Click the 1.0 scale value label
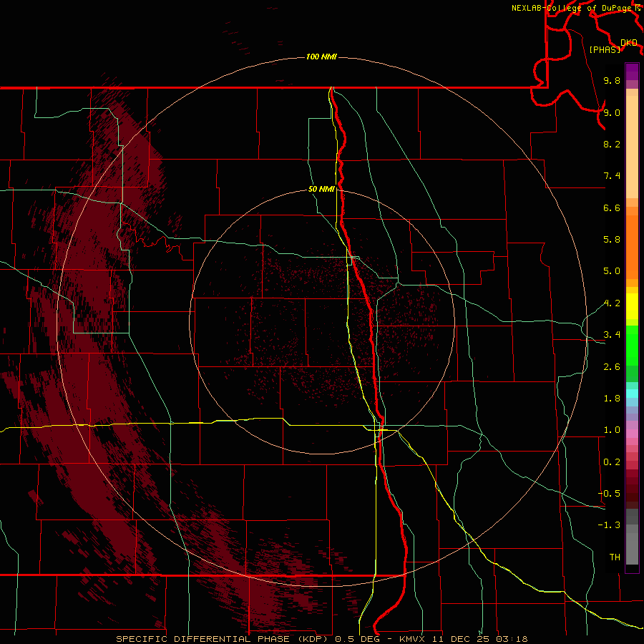The height and width of the screenshot is (644, 644). pyautogui.click(x=612, y=430)
